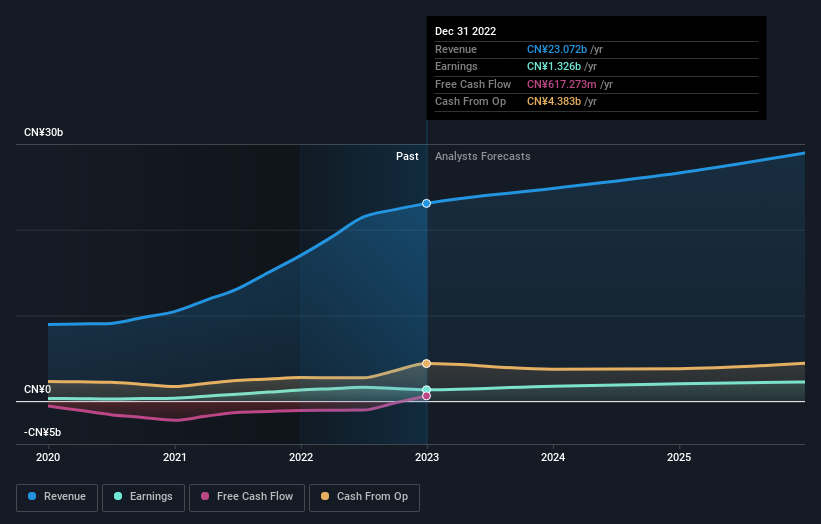Click the Earnings value CN¥1.326b in tooltip
Screen dimensions: 821x524
pos(554,66)
